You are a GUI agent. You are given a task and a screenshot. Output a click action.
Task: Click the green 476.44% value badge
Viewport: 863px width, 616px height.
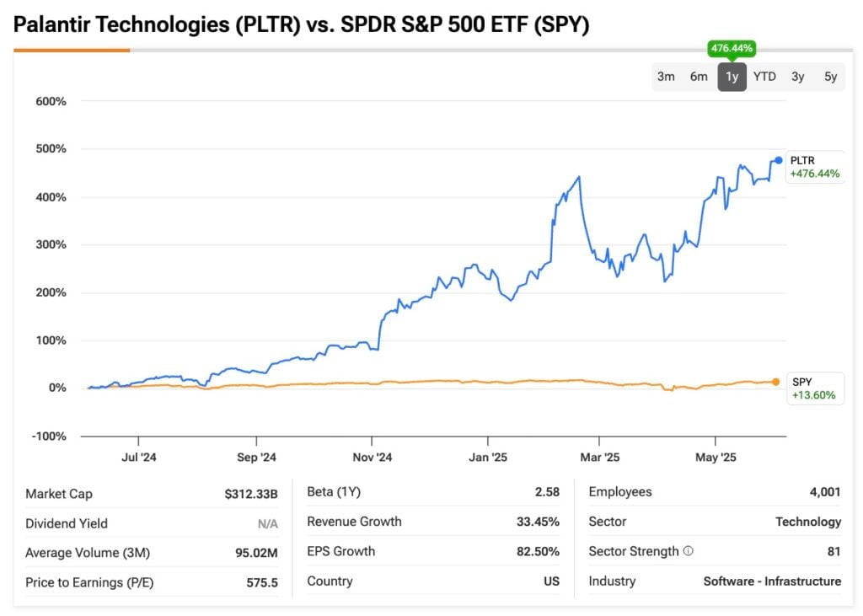pyautogui.click(x=732, y=49)
